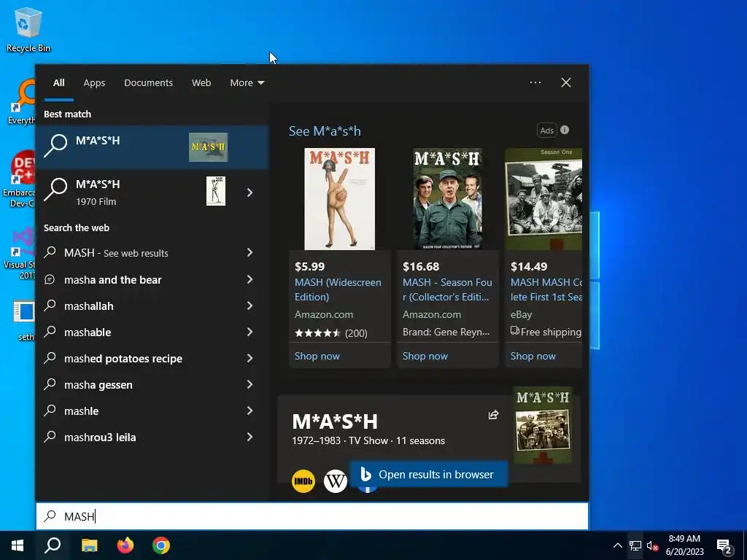747x560 pixels.
Task: Select the mashrou3 leila suggestion
Action: click(x=152, y=437)
